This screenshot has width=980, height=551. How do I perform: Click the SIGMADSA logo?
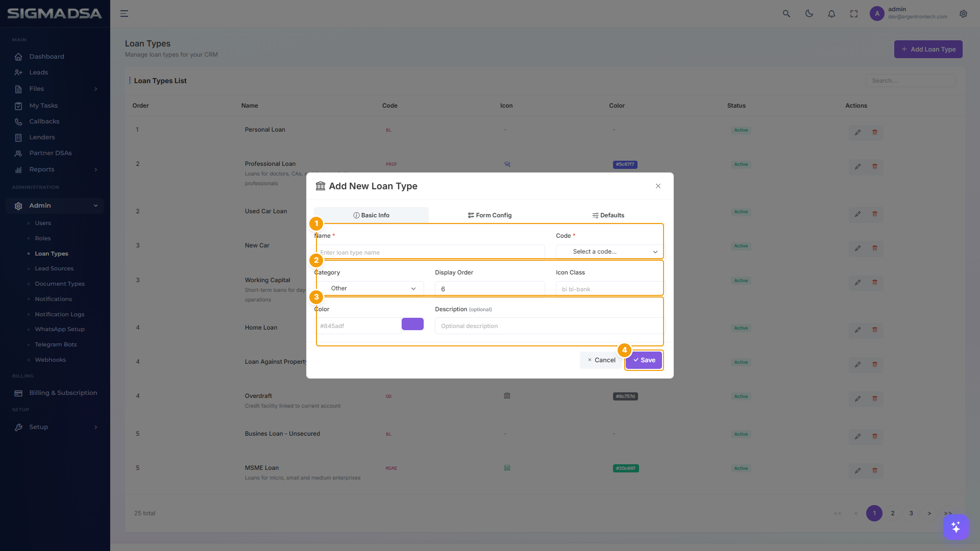coord(55,14)
